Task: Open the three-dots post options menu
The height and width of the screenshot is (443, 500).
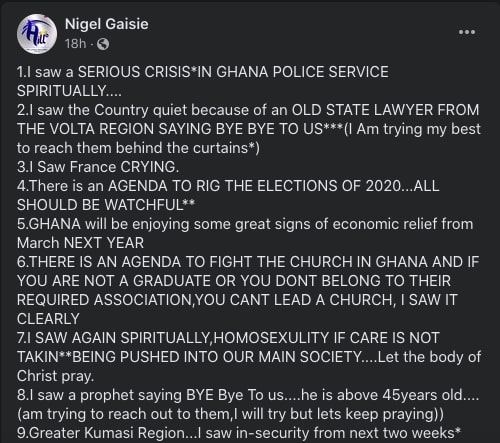Action: click(467, 32)
